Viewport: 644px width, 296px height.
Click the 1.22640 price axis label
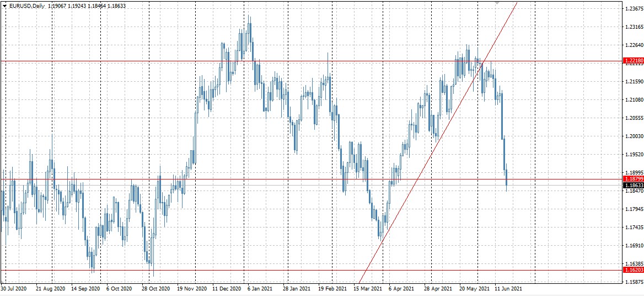[634, 45]
